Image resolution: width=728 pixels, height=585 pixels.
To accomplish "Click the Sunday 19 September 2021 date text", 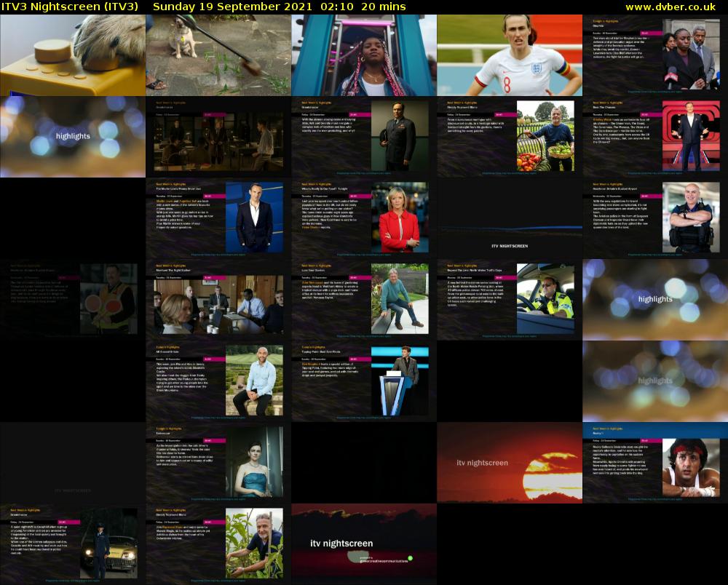I will 233,7.
